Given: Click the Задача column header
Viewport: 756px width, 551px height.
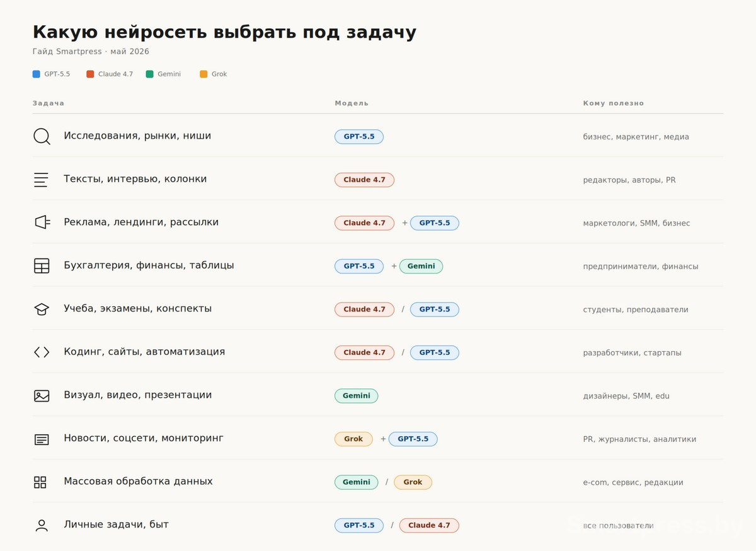Looking at the screenshot, I should 49,103.
